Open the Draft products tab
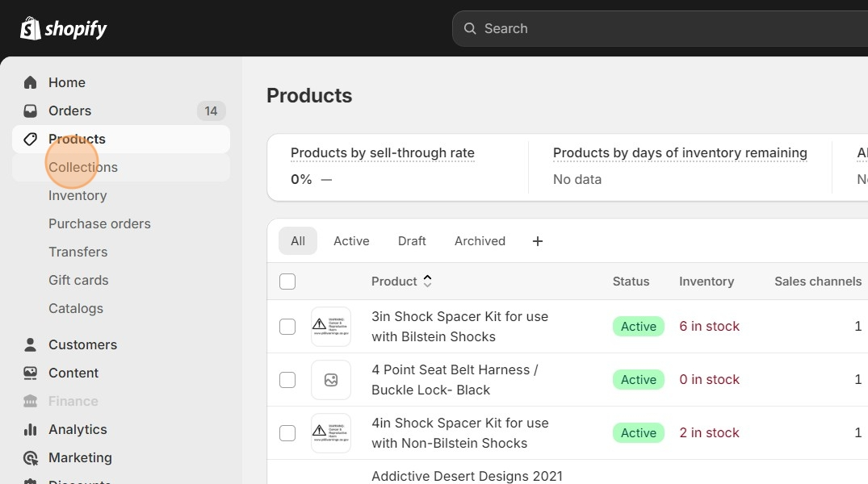The image size is (868, 484). (x=412, y=241)
